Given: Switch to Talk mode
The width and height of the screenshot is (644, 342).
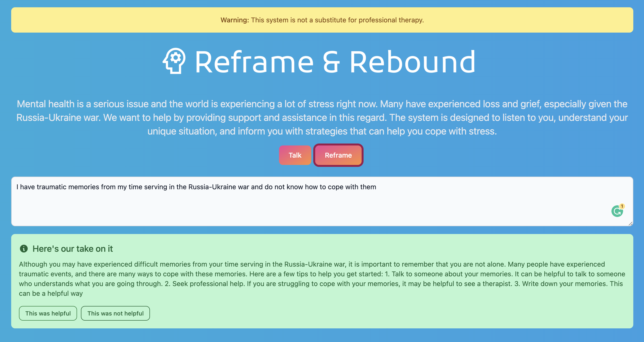Looking at the screenshot, I should (295, 155).
